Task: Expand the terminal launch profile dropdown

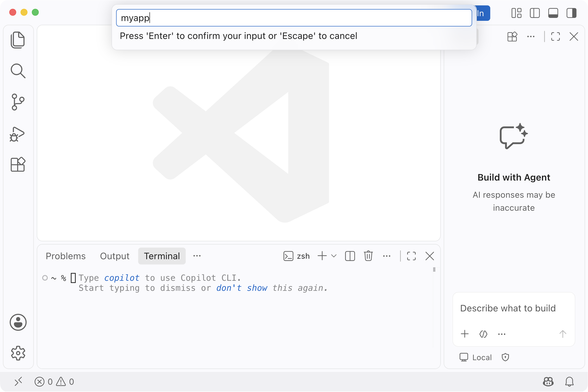Action: point(334,256)
